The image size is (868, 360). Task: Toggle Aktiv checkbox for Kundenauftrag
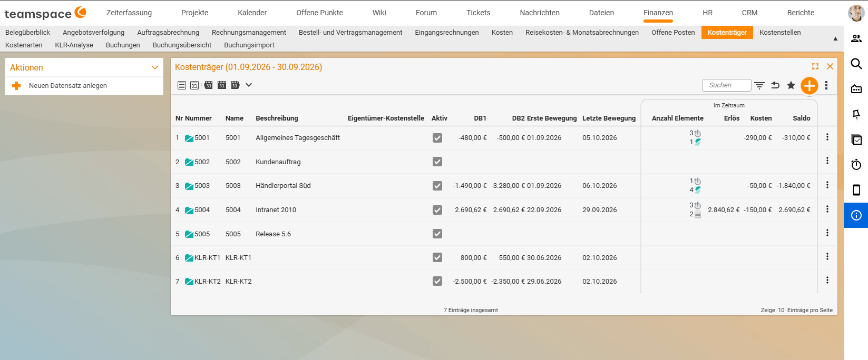[437, 162]
